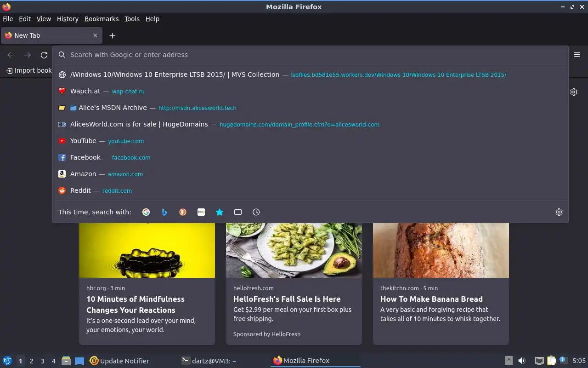The height and width of the screenshot is (368, 588).
Task: Open the new tab page personalize gear
Action: [574, 92]
